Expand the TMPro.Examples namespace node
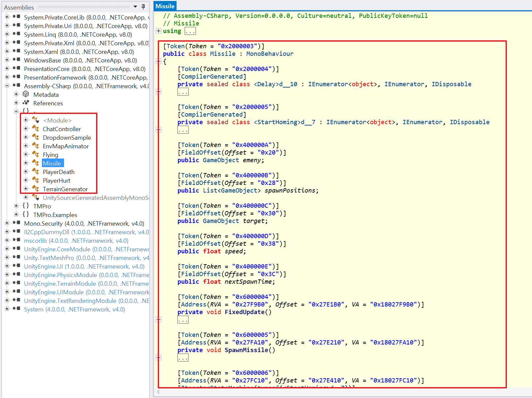 pos(16,215)
